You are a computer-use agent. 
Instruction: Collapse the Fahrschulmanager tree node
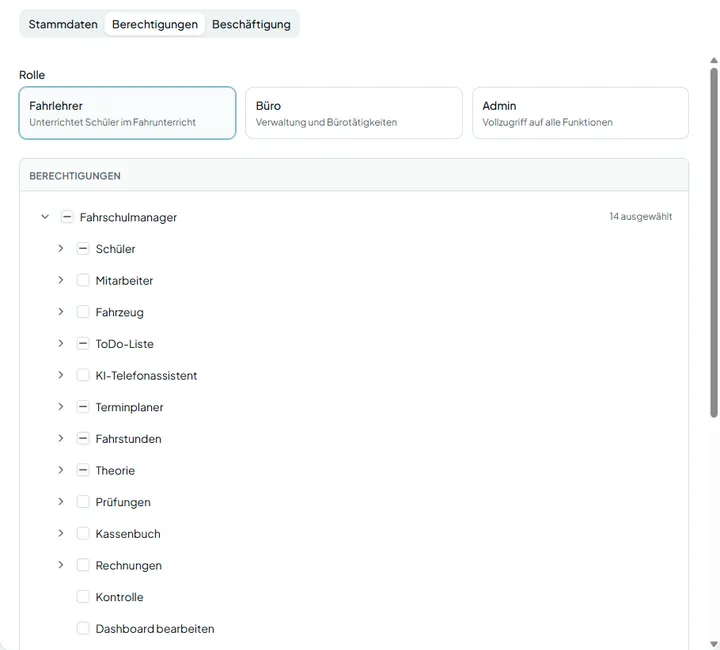pos(45,216)
